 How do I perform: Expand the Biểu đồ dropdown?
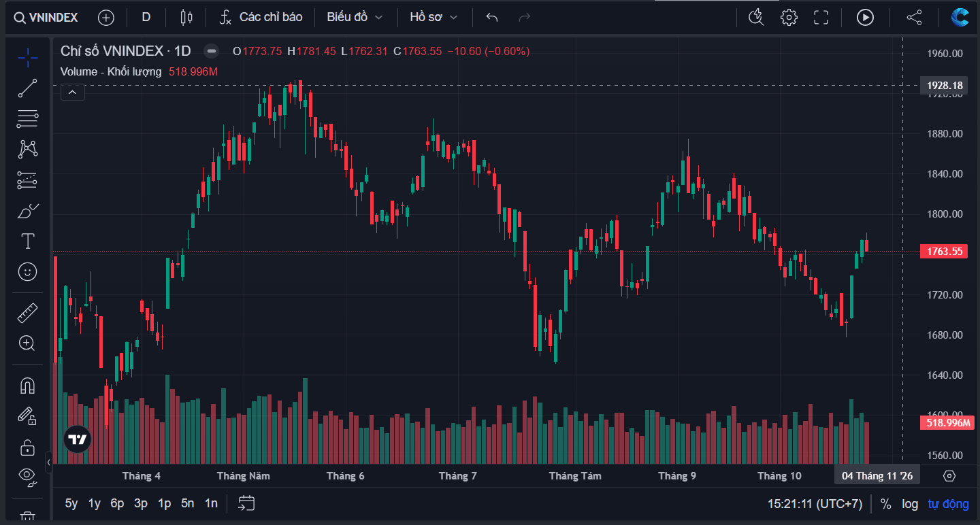tap(355, 18)
